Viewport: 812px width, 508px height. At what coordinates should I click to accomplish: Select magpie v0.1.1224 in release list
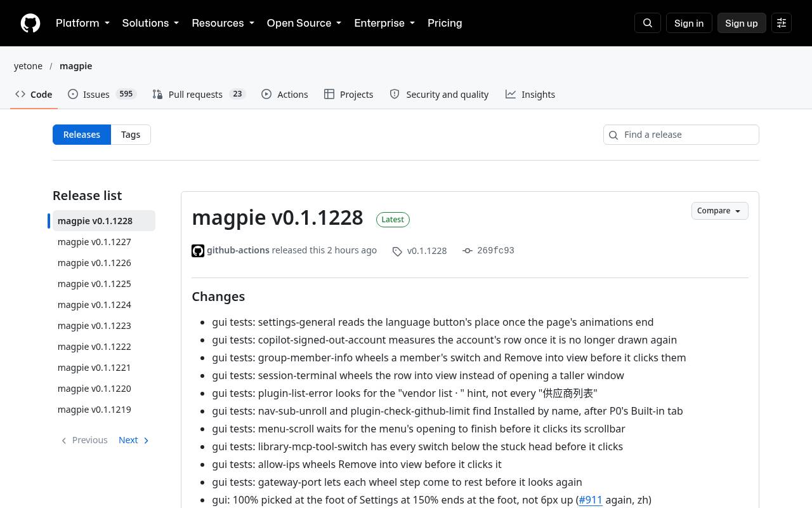104,305
